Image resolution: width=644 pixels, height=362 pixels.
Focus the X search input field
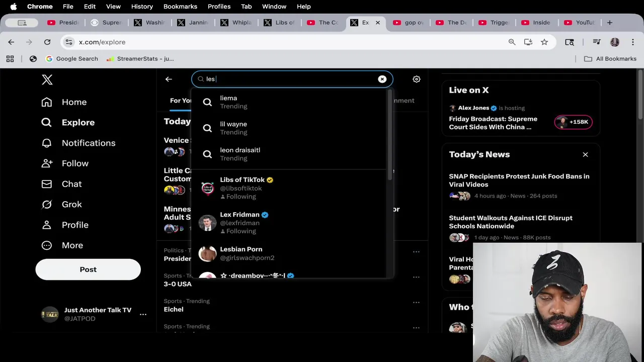tap(292, 79)
